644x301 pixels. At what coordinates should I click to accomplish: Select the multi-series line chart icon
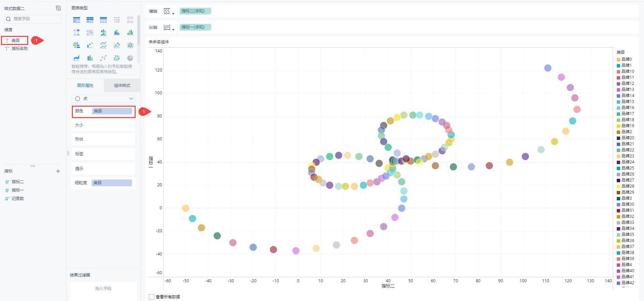point(117,45)
